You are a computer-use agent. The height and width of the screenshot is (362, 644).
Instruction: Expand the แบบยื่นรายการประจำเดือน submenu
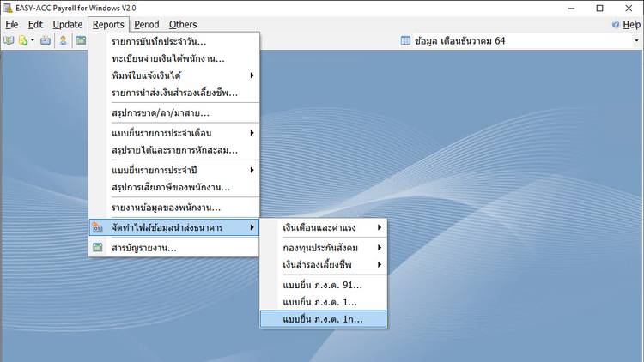(174, 133)
